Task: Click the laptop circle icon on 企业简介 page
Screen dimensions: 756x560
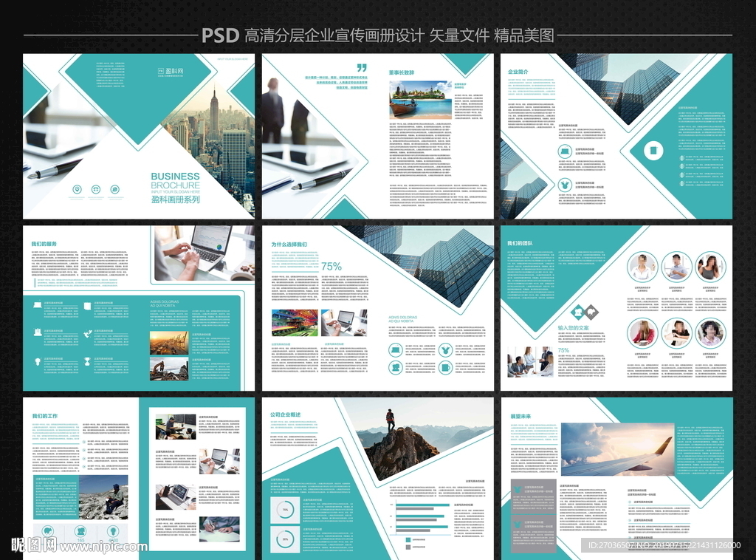Action: (x=565, y=151)
